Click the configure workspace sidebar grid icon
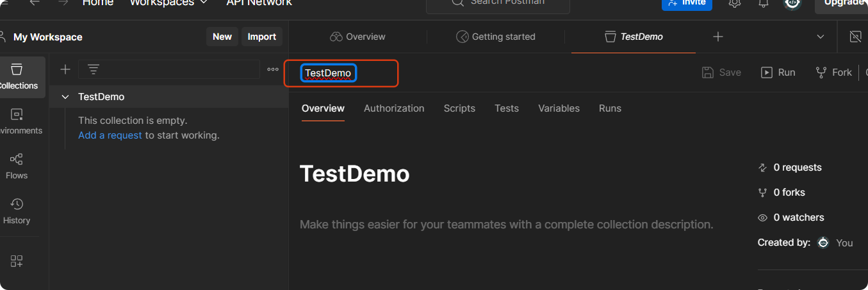 pos(17,261)
